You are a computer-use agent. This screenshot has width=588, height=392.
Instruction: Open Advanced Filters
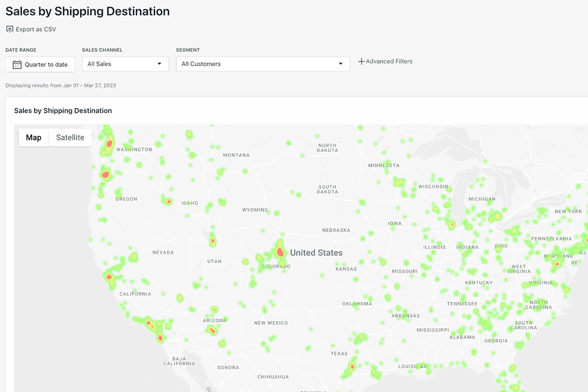tap(385, 61)
